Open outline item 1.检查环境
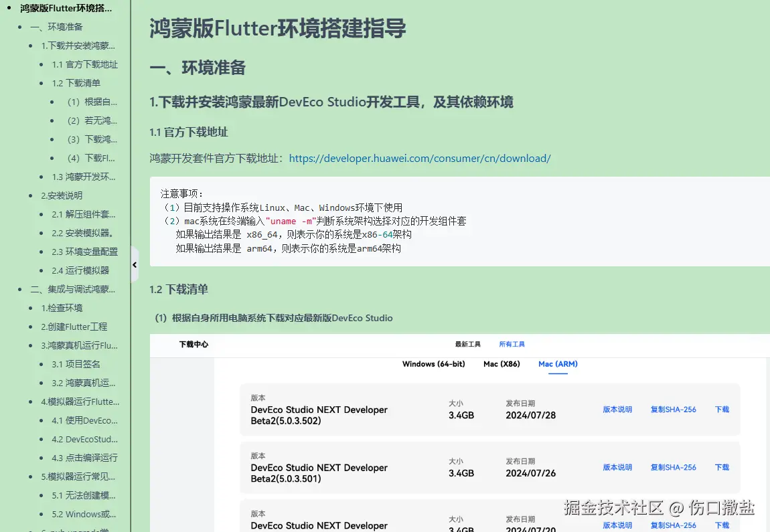The width and height of the screenshot is (770, 532). coord(62,308)
